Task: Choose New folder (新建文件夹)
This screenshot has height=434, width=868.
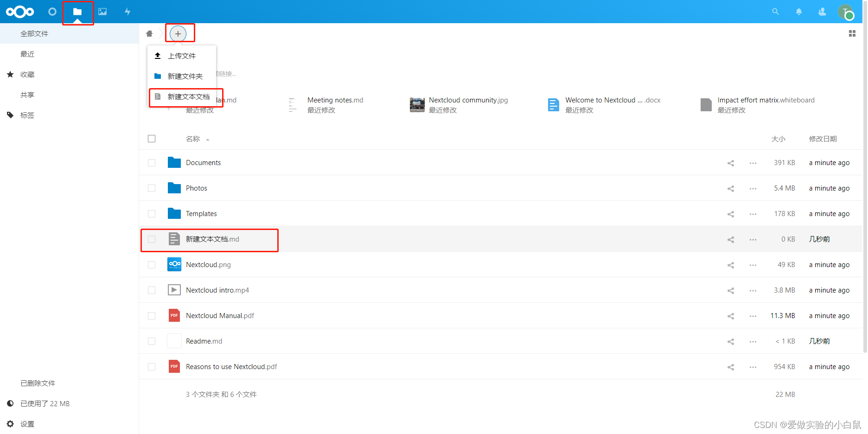Action: (x=182, y=76)
